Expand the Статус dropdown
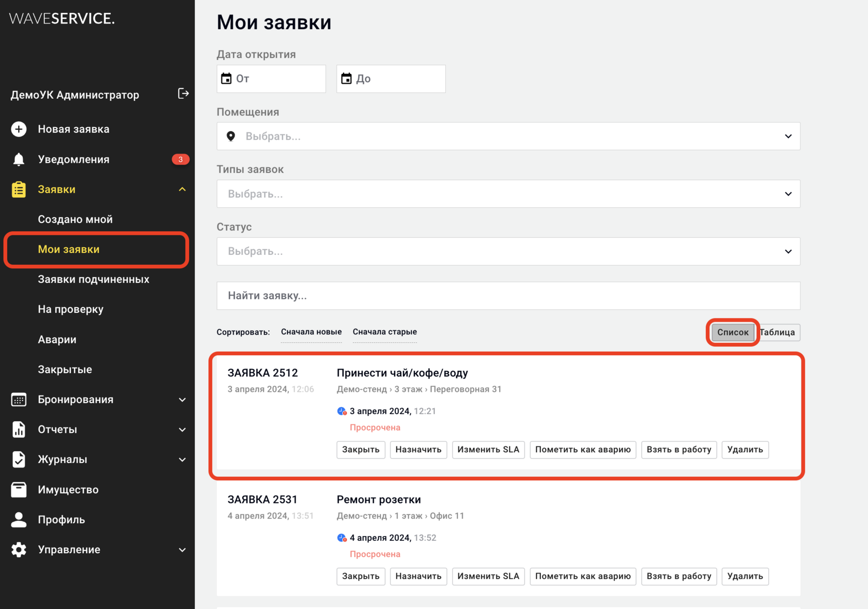The height and width of the screenshot is (609, 868). (508, 251)
